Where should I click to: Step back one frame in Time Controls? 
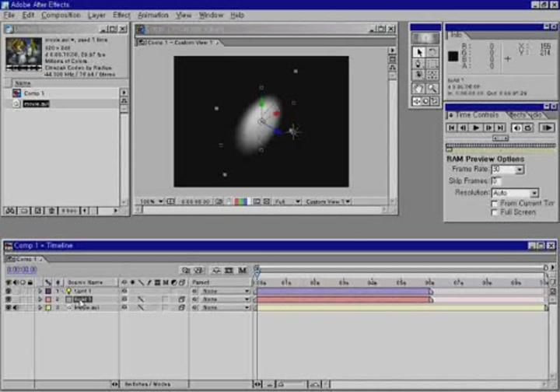(464, 128)
